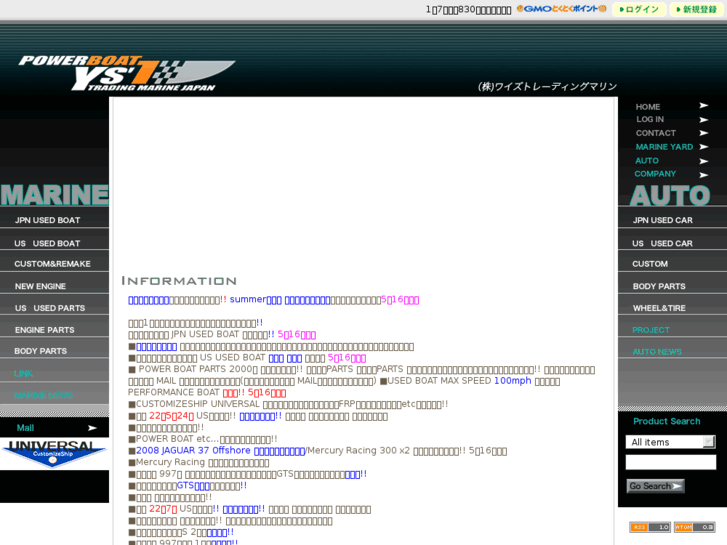Click the arrow next to COMPANY
This screenshot has height=545, width=727.
[x=703, y=175]
